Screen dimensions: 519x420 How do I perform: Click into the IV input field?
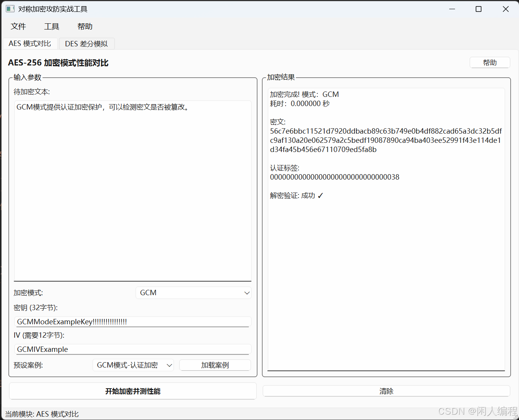[133, 349]
